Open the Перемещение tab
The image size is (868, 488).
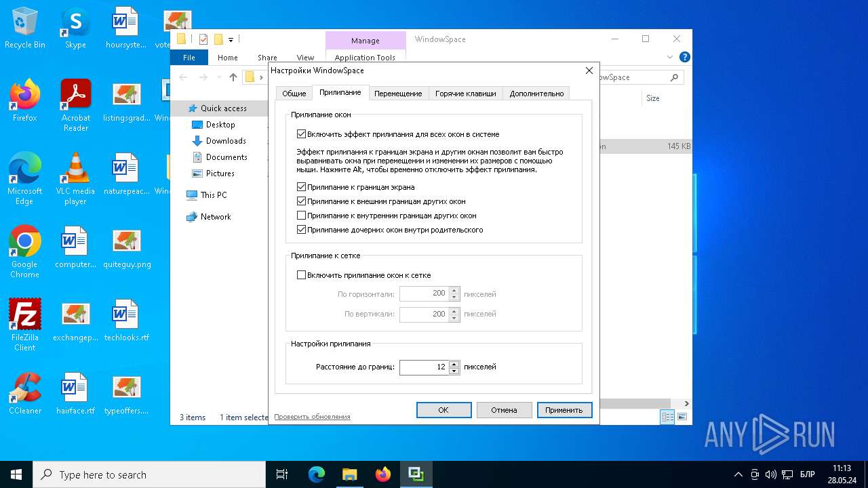tap(398, 94)
